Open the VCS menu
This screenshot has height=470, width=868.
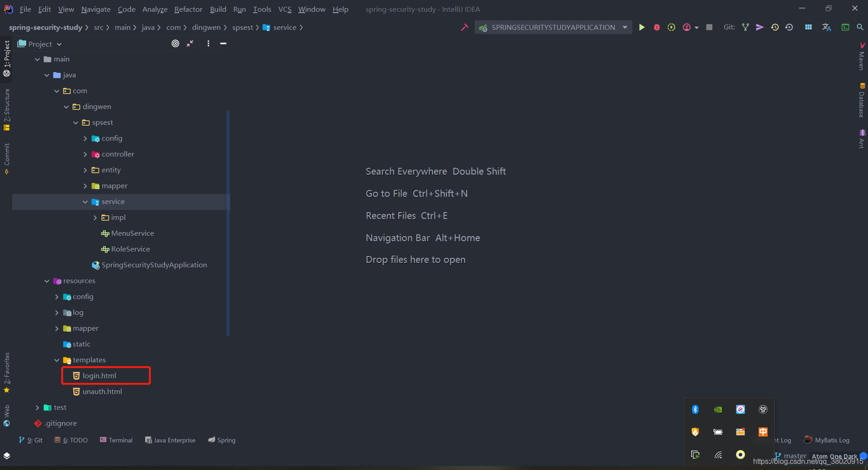[x=285, y=9]
